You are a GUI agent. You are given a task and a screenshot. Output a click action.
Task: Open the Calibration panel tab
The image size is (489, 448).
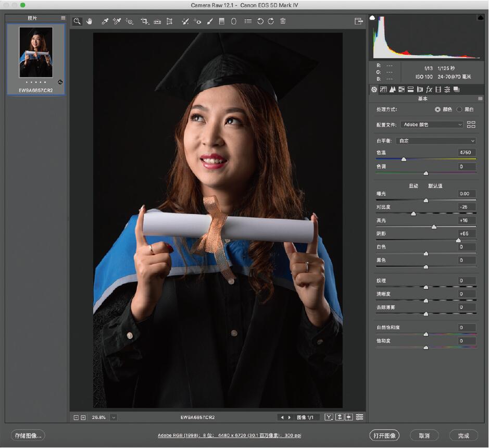[x=438, y=90]
